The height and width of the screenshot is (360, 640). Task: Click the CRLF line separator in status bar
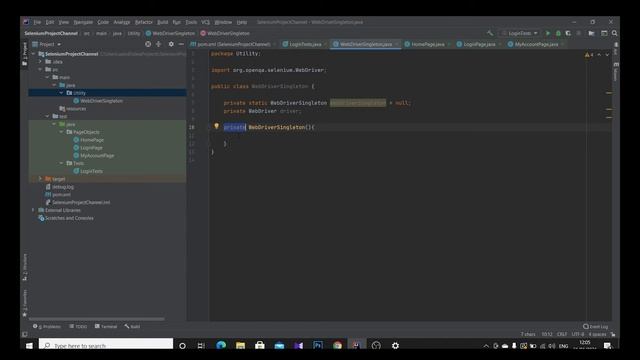pos(562,334)
